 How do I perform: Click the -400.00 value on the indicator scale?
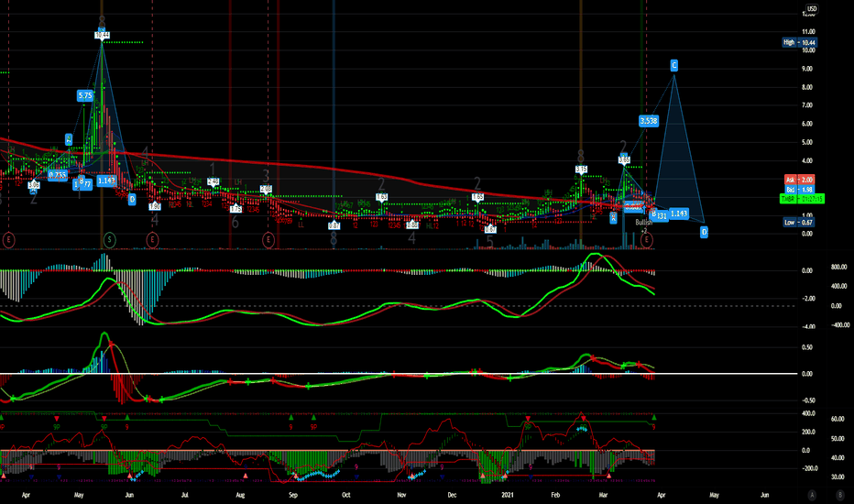pos(839,324)
